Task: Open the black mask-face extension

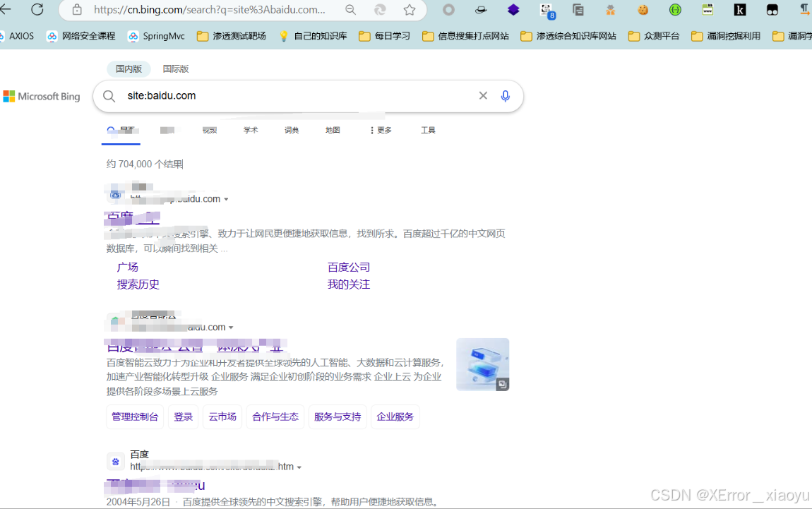Action: click(x=772, y=9)
